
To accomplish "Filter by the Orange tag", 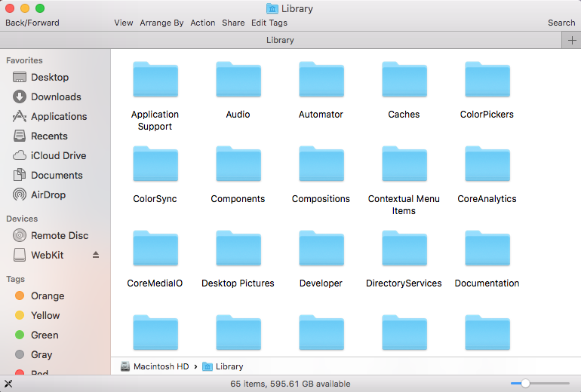I will coord(48,296).
